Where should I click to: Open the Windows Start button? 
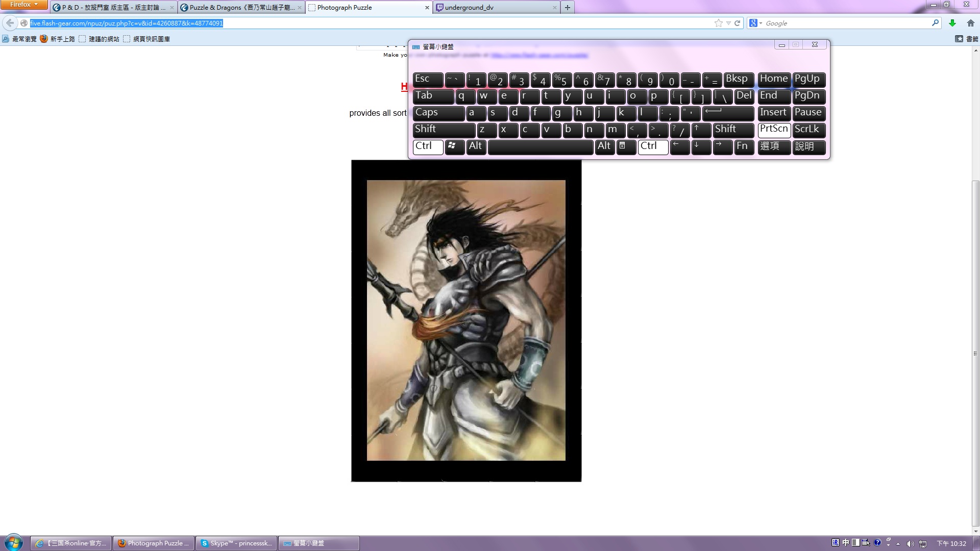pos(14,543)
